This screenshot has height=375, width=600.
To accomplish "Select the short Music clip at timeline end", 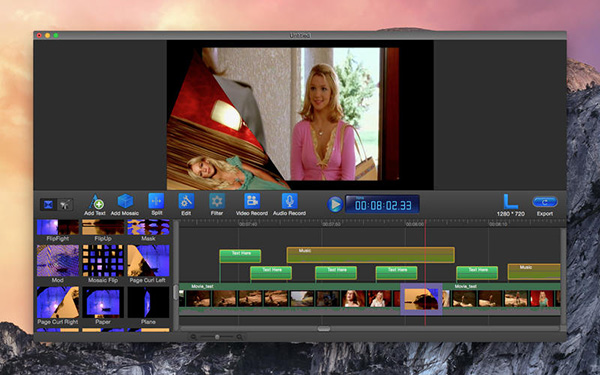I will pos(534,272).
